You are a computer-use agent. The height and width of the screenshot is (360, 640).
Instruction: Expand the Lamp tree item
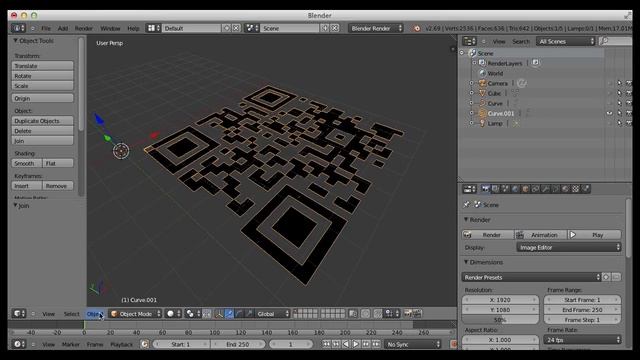472,123
